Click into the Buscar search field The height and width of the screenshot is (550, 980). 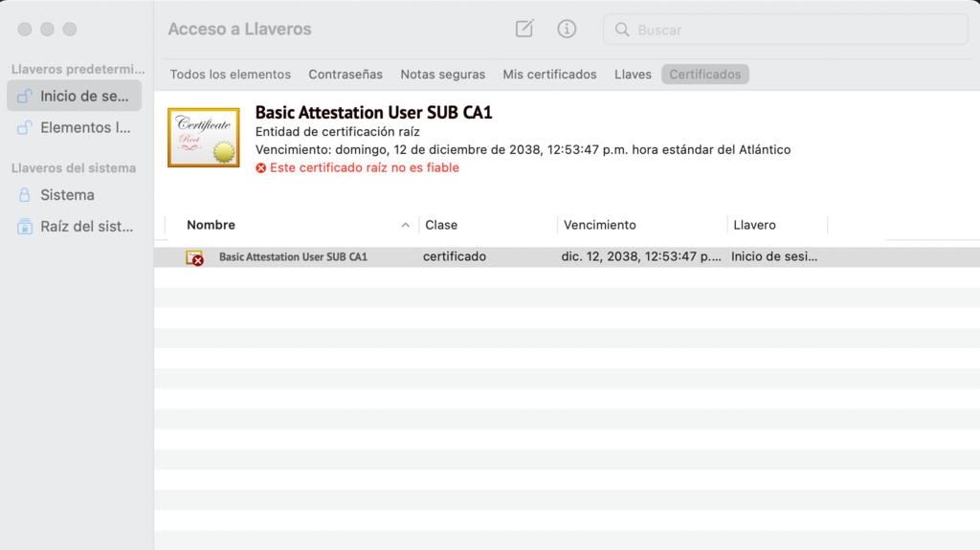tap(794, 30)
